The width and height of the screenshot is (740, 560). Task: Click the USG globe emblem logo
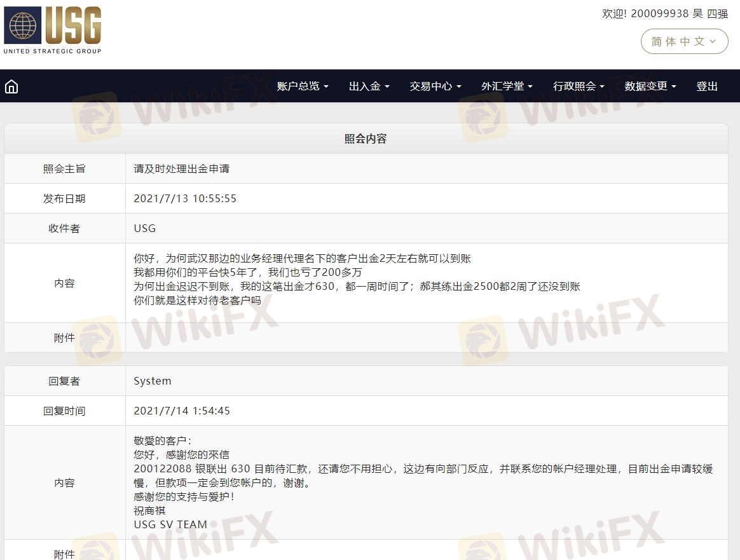point(23,26)
